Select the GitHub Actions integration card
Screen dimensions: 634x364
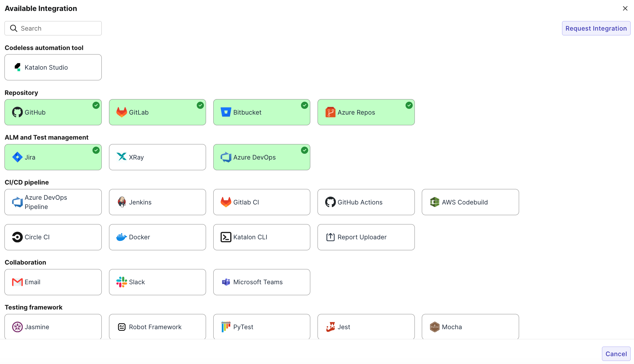click(x=366, y=202)
